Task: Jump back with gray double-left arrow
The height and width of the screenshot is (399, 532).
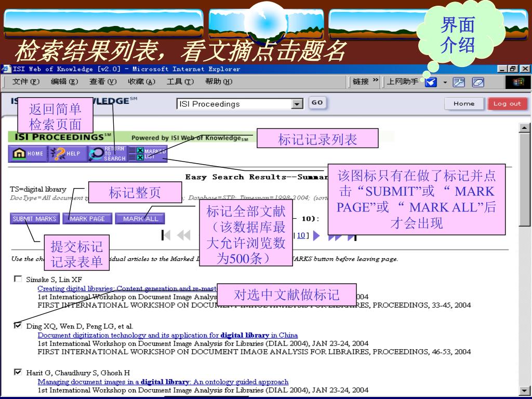Action: click(x=184, y=235)
